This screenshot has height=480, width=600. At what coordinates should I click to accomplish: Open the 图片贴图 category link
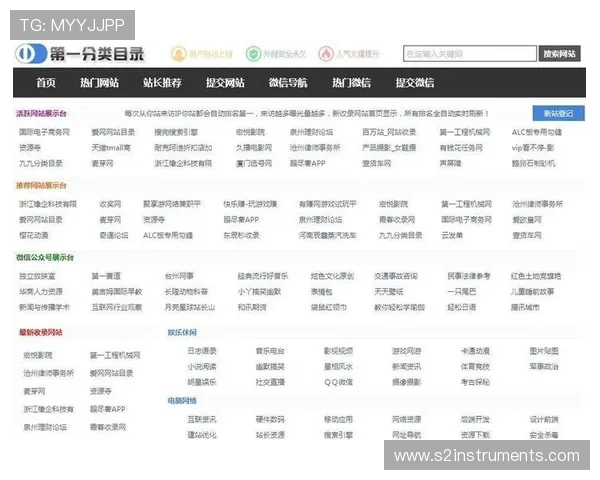tap(544, 351)
